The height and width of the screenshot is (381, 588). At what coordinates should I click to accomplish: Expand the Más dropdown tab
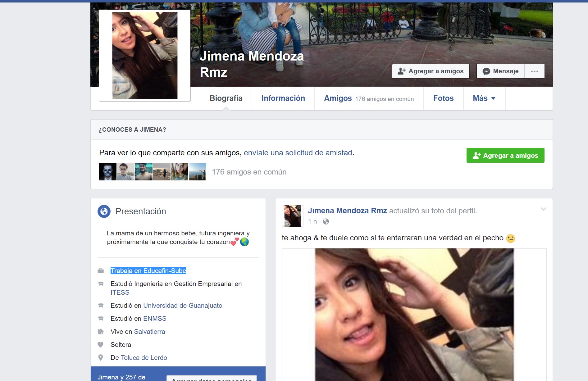(484, 98)
